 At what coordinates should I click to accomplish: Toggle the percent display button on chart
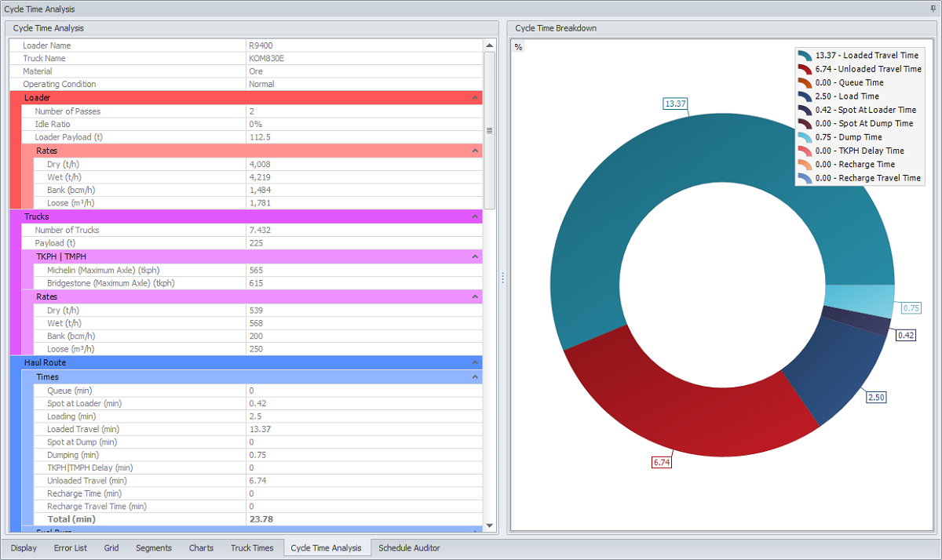click(518, 47)
